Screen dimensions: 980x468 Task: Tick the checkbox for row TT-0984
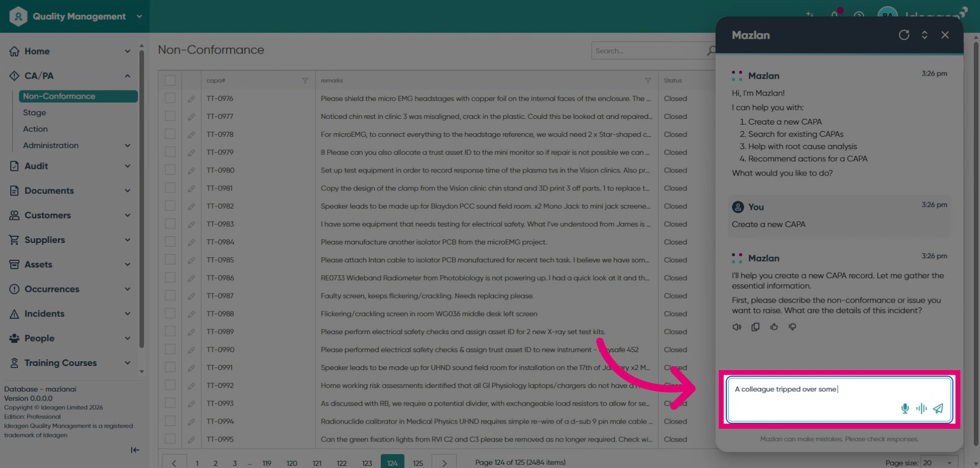coord(170,241)
